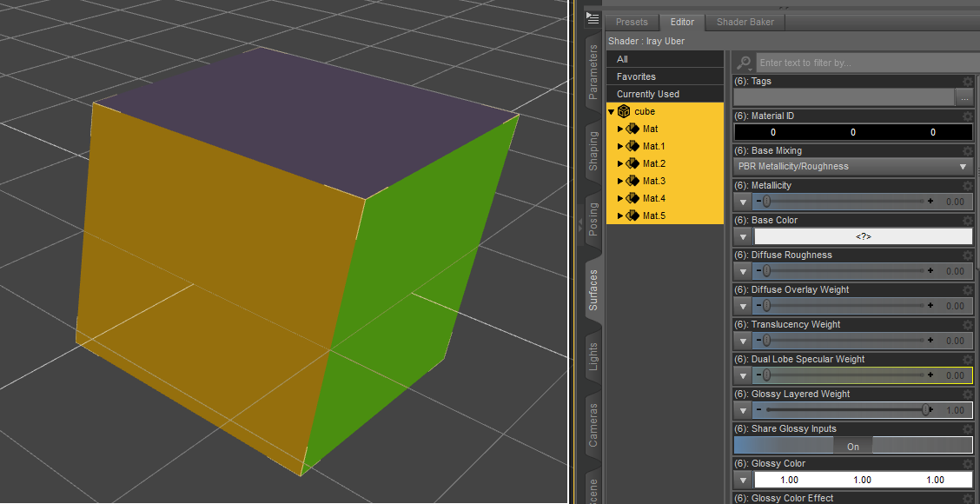Click the plus icon on Diffuse Roughness slider
The height and width of the screenshot is (504, 980).
[x=930, y=271]
